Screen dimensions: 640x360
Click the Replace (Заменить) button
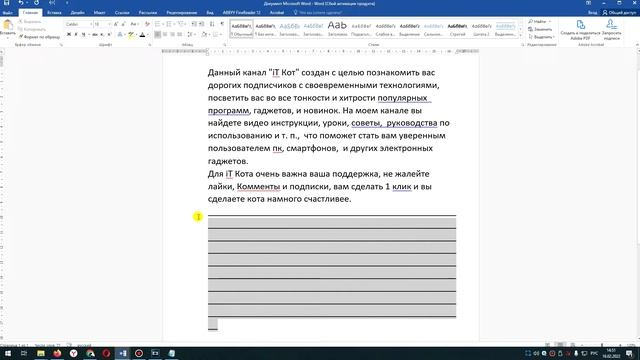[540, 29]
